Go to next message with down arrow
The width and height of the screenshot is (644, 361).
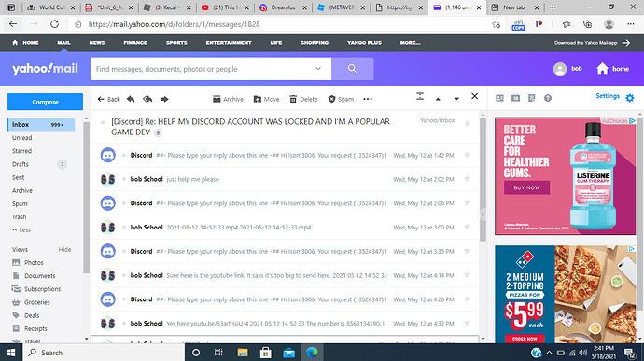click(456, 99)
